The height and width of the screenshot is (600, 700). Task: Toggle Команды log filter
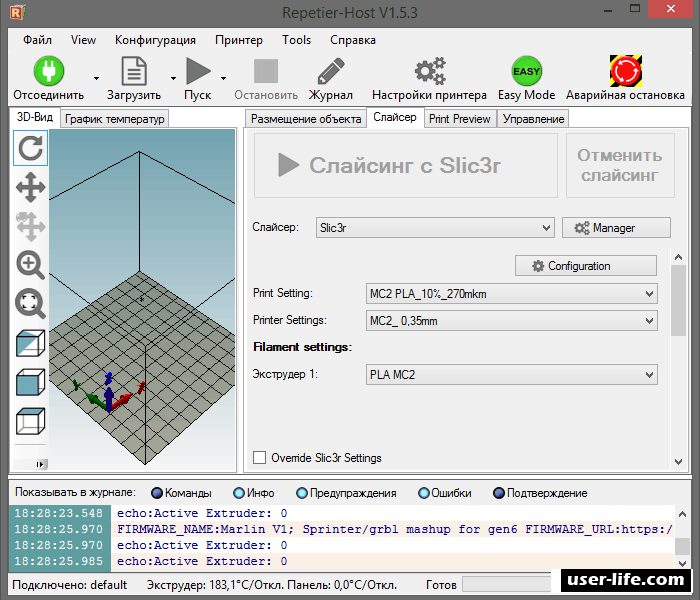157,493
